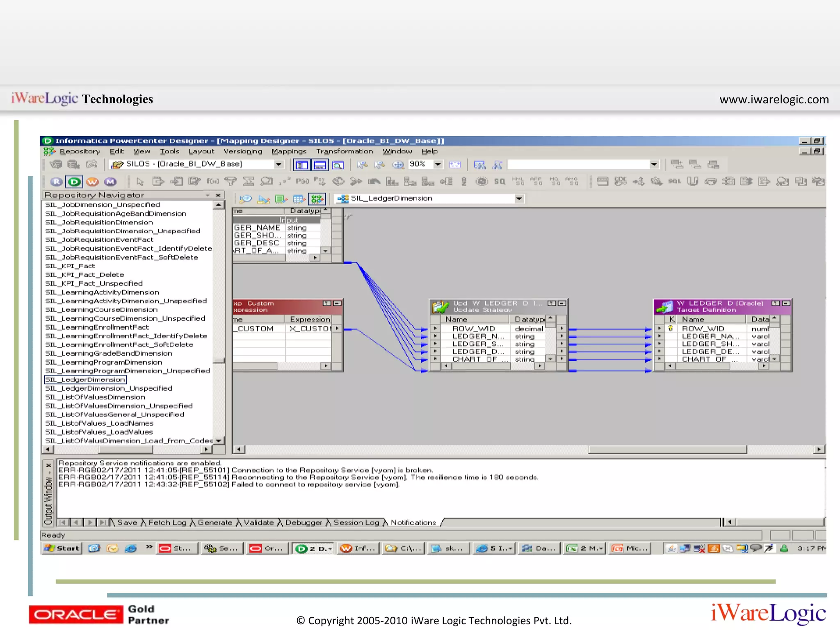This screenshot has width=840, height=630.
Task: Open the Mappings menu
Action: [289, 151]
